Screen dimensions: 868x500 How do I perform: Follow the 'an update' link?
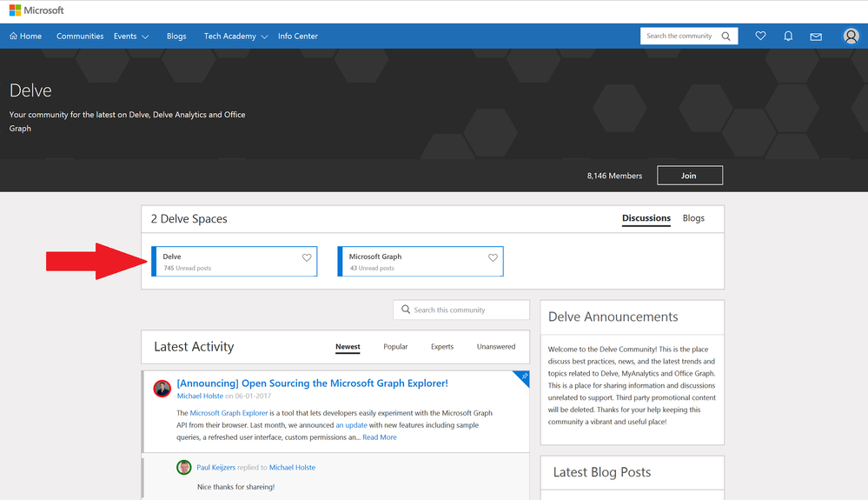tap(352, 425)
